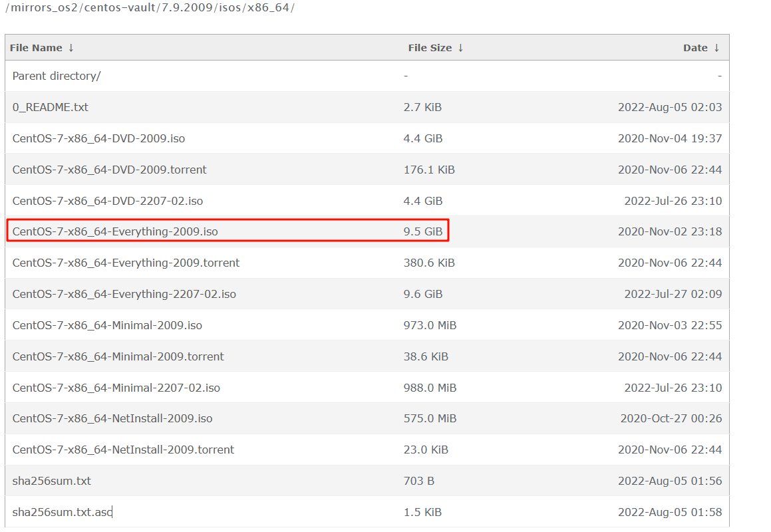
Task: Download CentOS-7-x86_64-Minimal-2009.torrent
Action: 118,356
